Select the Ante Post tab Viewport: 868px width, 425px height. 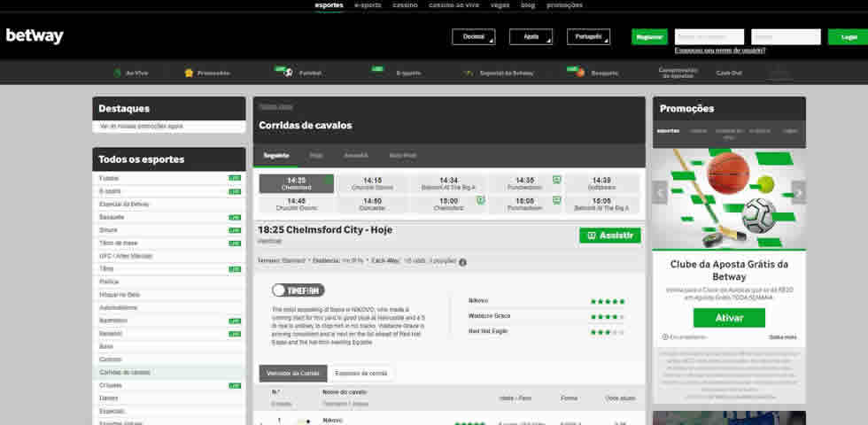pos(402,156)
